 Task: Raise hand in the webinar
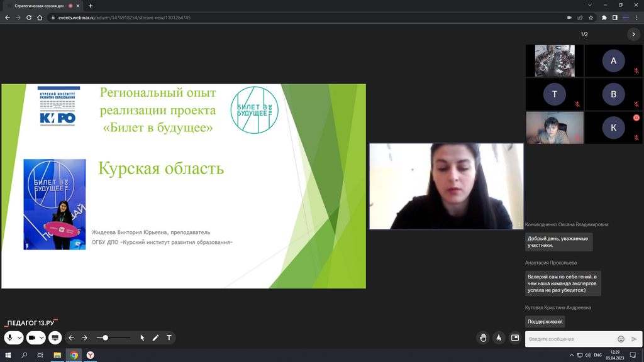pos(483,337)
